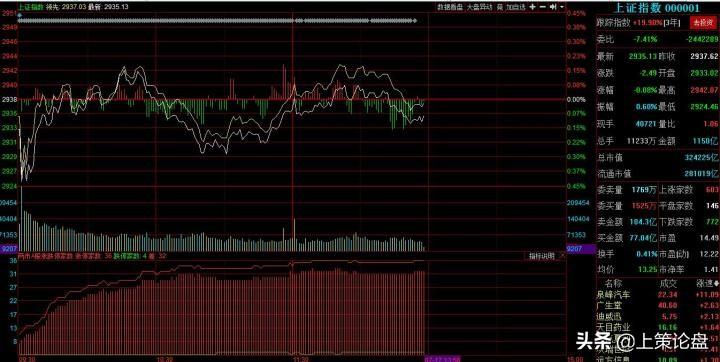Open 数据看盘 in chart toolbar
Image resolution: width=720 pixels, height=362 pixels.
point(450,7)
